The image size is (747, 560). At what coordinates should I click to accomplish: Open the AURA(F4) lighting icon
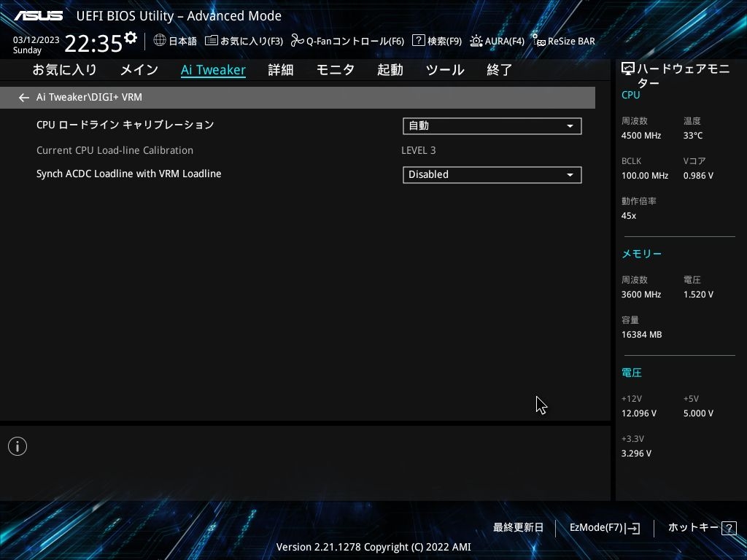pos(476,41)
